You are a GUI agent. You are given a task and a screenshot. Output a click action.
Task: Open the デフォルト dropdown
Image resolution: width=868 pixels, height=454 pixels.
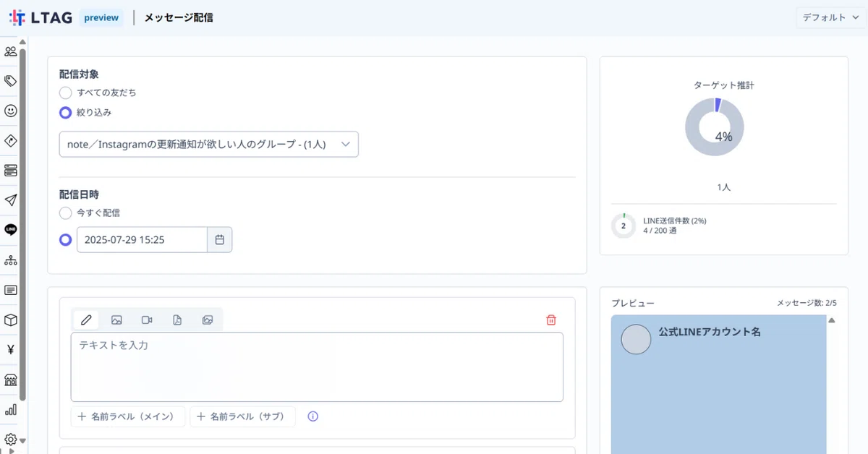click(830, 17)
